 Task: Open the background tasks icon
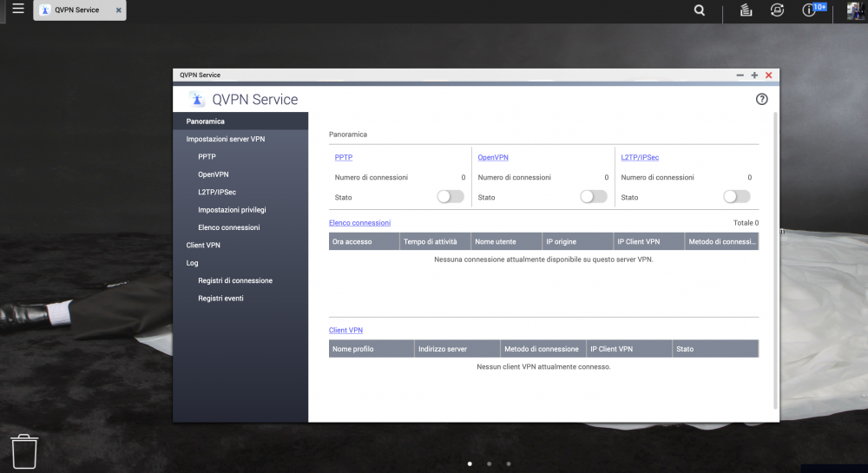tap(746, 10)
